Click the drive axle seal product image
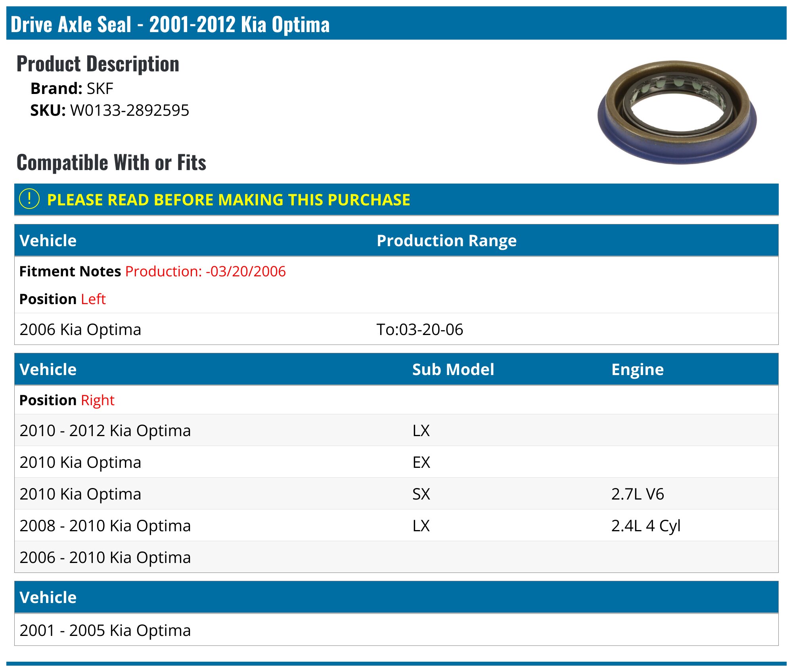The height and width of the screenshot is (672, 793). [677, 112]
